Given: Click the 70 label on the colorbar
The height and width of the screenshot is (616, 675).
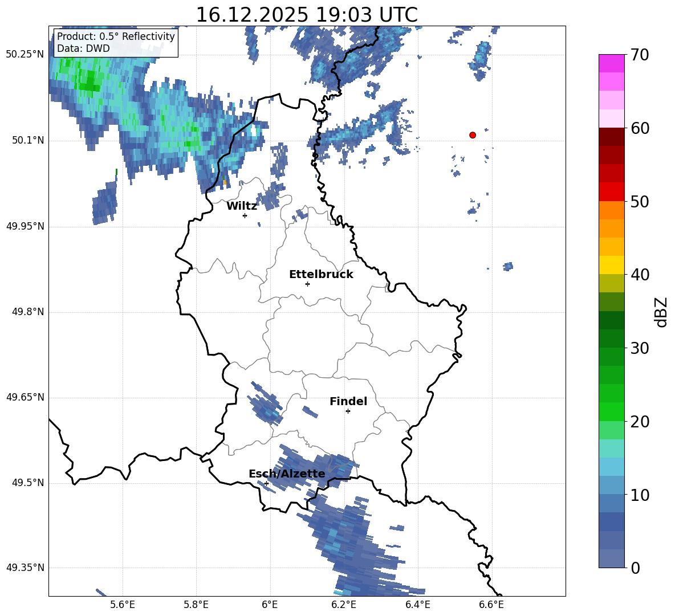Looking at the screenshot, I should pos(640,55).
